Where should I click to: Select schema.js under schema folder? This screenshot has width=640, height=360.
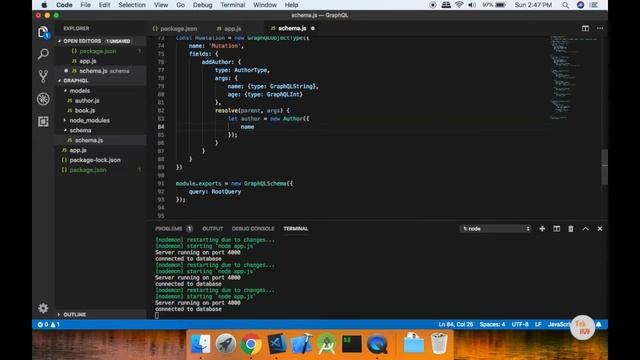coord(89,140)
